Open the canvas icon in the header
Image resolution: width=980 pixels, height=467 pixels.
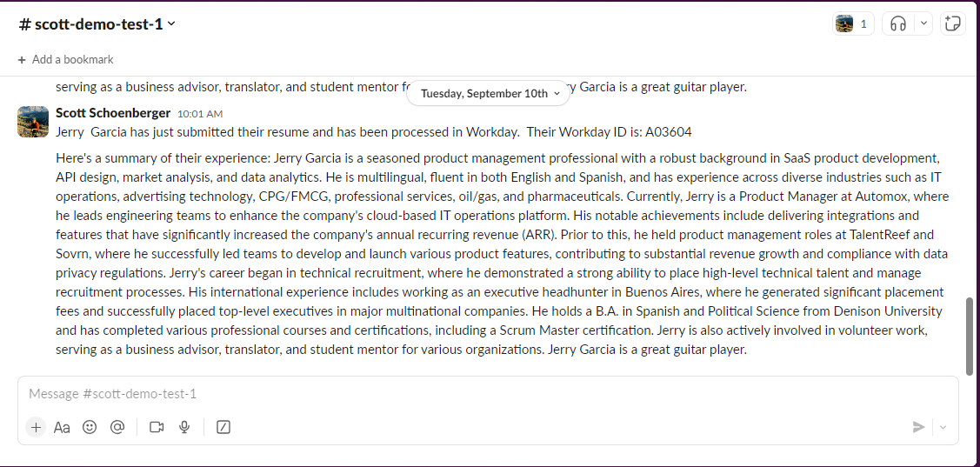click(952, 23)
